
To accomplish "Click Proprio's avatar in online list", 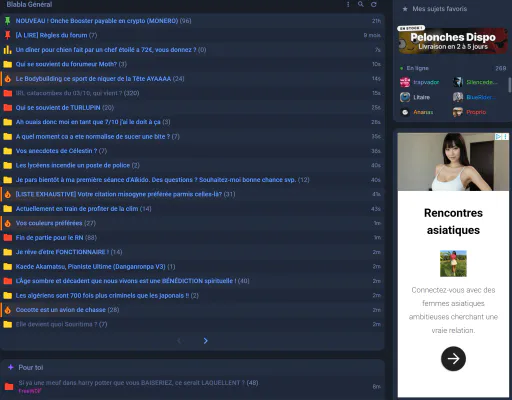I will point(458,112).
